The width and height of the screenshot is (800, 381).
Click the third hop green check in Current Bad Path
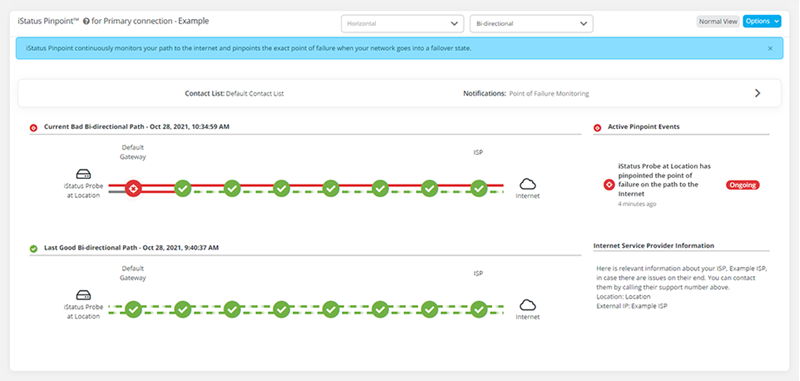[232, 188]
